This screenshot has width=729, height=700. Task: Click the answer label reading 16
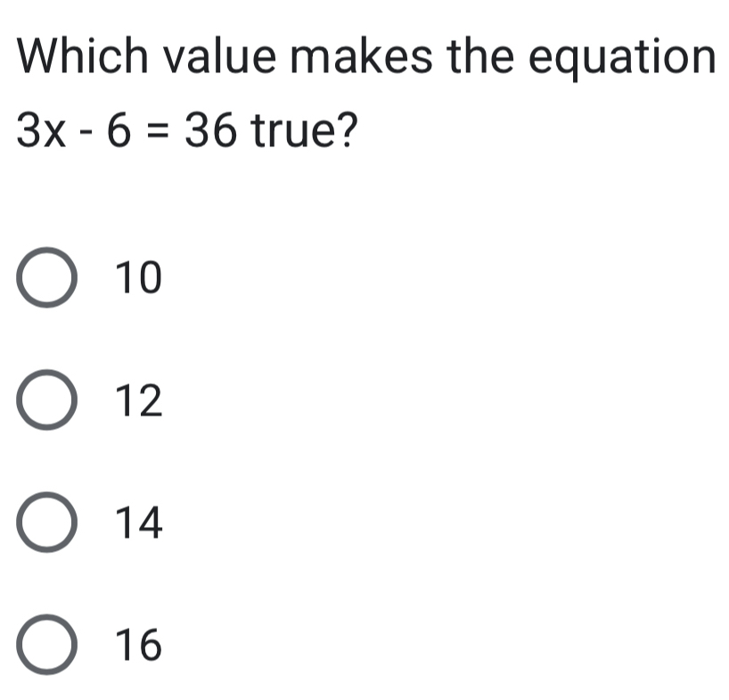point(138,642)
